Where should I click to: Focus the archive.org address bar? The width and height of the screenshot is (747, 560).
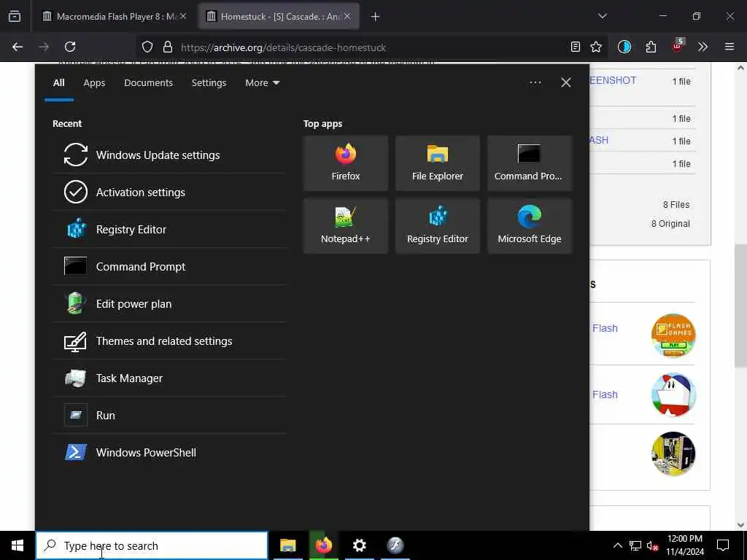coord(371,47)
